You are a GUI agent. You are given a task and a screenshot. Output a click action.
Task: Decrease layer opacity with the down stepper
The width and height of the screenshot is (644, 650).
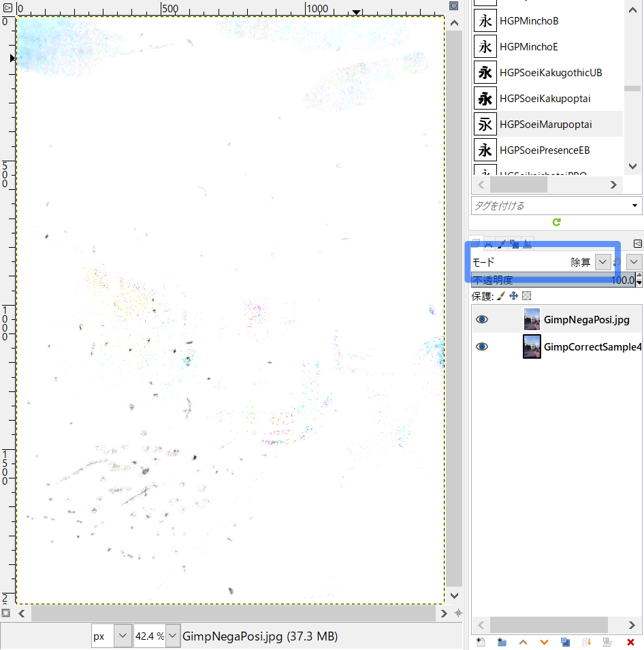[x=639, y=284]
